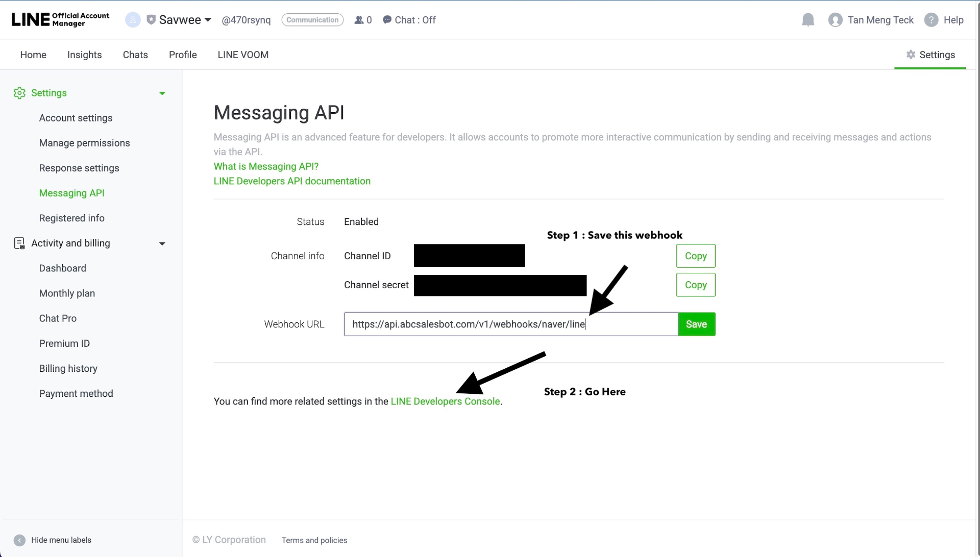Save the Webhook URL
980x557 pixels.
[696, 324]
